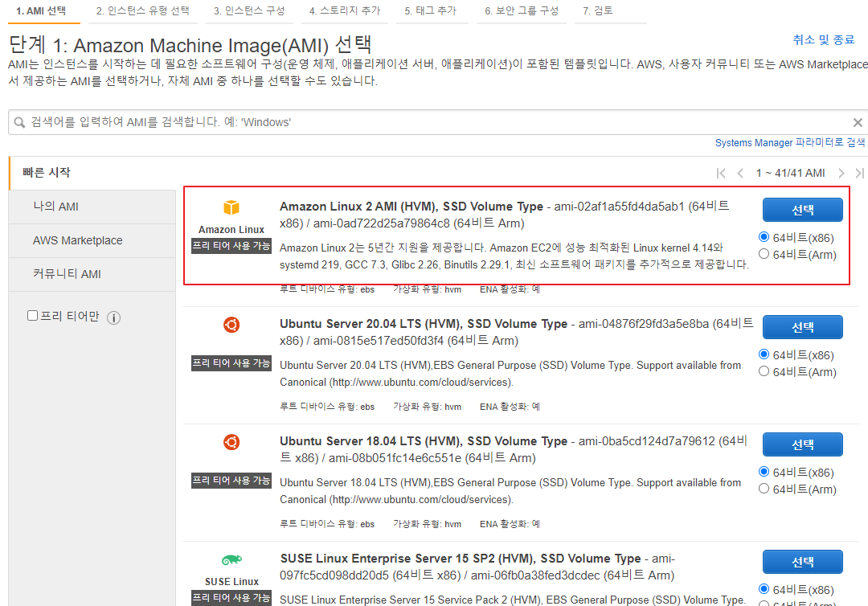Click Ubuntu Server 20.04 logo icon
Screen dimensions: 868x606
pyautogui.click(x=231, y=325)
